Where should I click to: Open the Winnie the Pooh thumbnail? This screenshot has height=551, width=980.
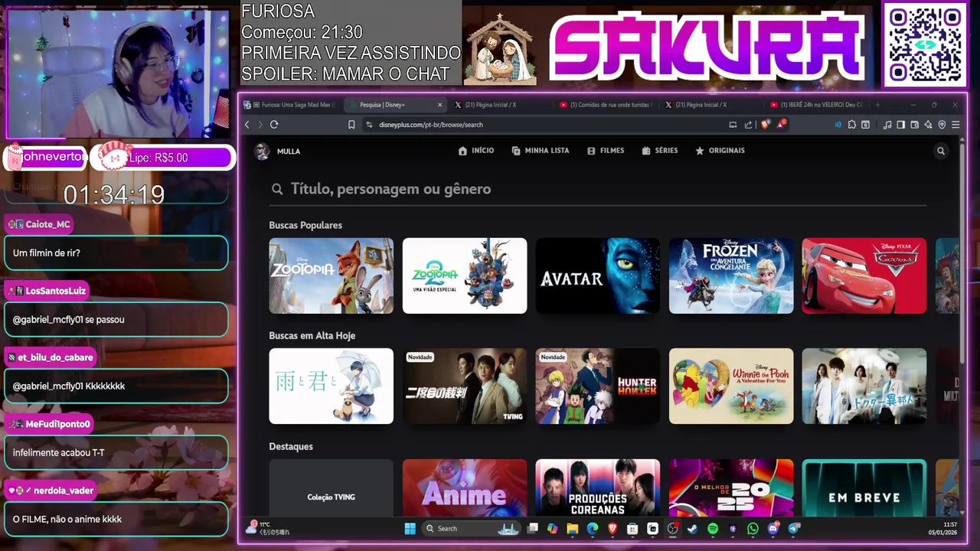(731, 386)
